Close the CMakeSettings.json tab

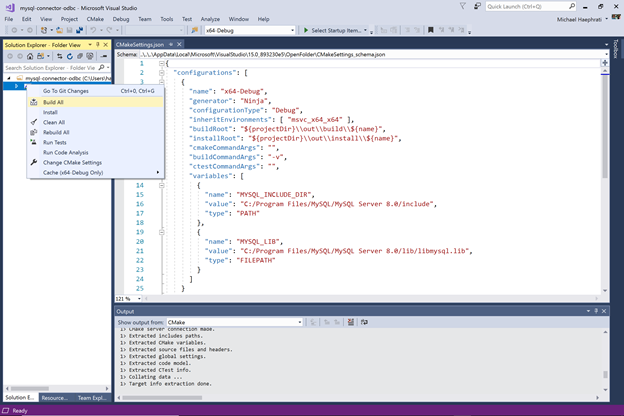click(x=179, y=44)
